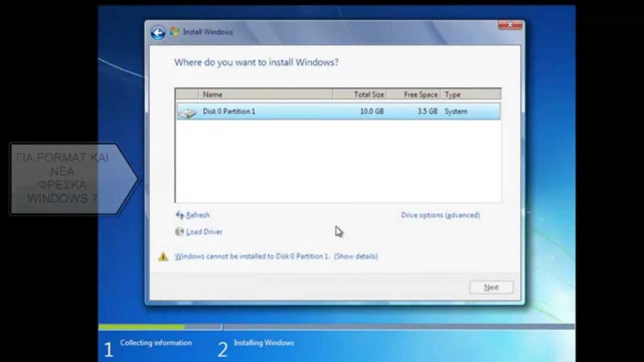Click Show details link in warning
The image size is (644, 362).
(x=356, y=256)
